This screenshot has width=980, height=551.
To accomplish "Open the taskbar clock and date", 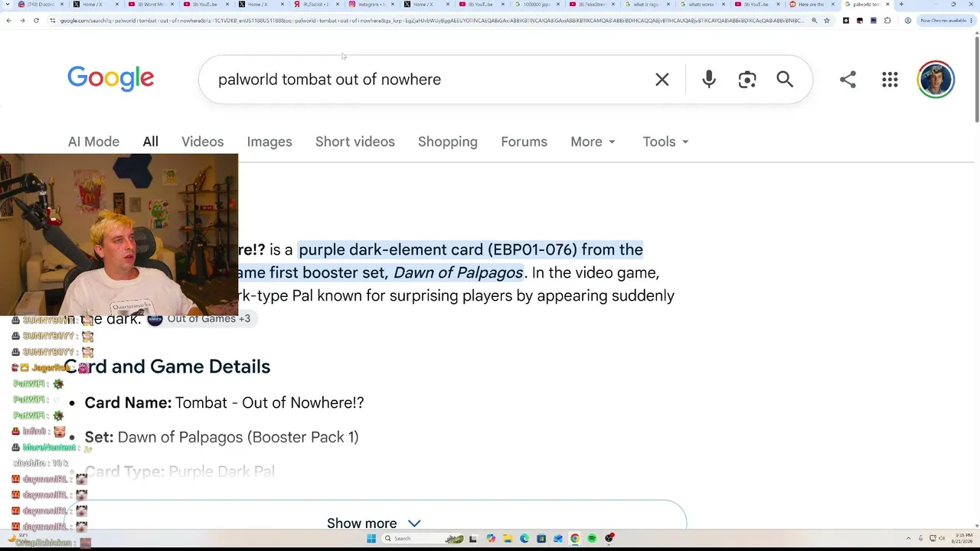I will point(962,539).
